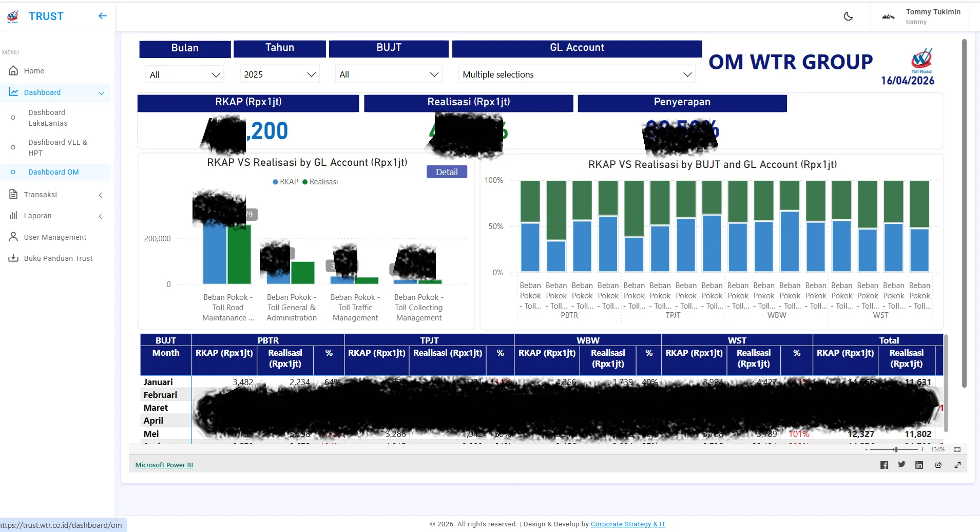Screen dimensions: 980x532
Task: Open the Bulan filter dropdown
Action: pos(185,74)
